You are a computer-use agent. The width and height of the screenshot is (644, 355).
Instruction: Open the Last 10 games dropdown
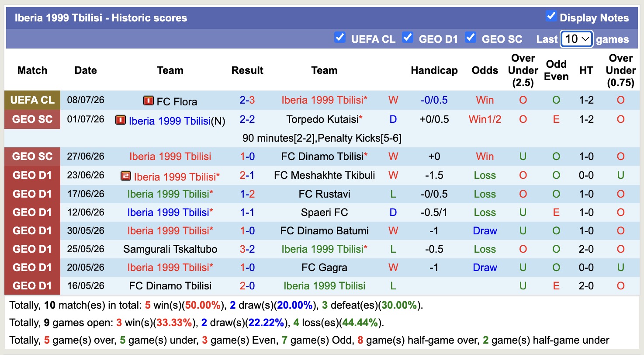(x=577, y=39)
